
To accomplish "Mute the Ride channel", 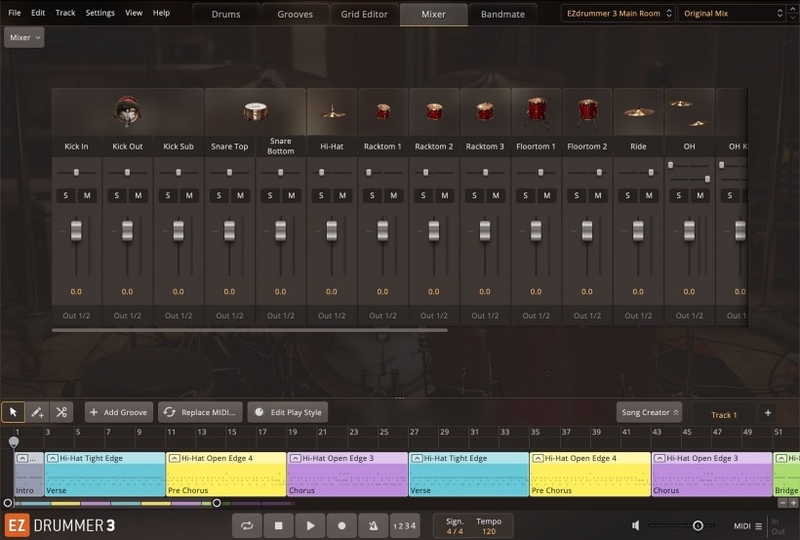I will (649, 195).
